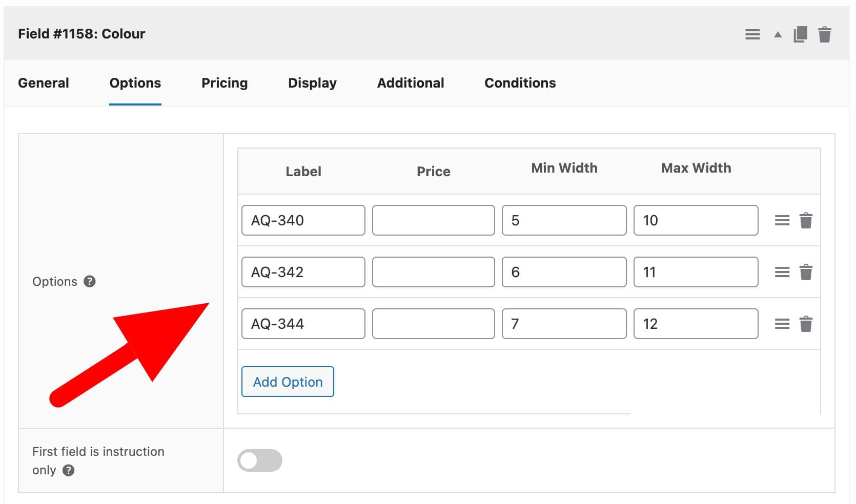Duplicate the Colour field

click(800, 34)
